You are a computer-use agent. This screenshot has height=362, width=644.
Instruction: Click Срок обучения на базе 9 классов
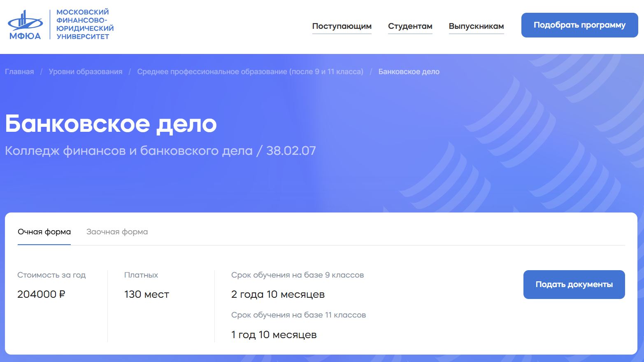coord(298,275)
